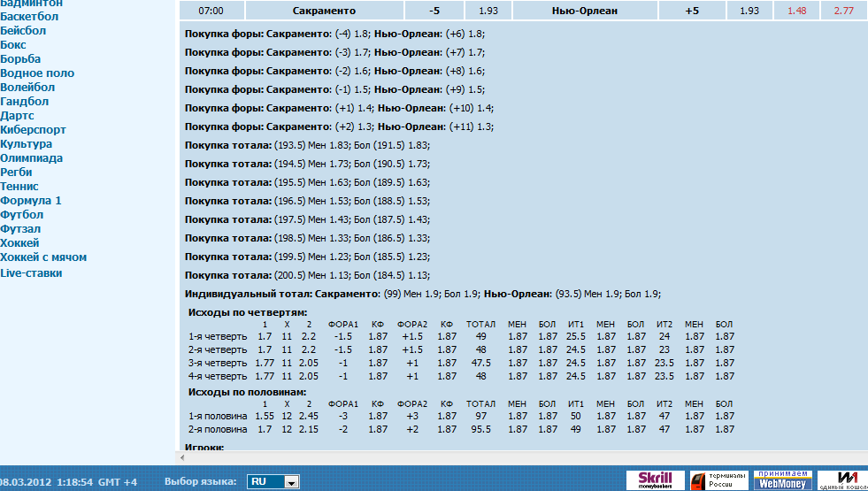
Task: Select Сакраменто (-4) 1.8 handicap purchase line
Action: pyautogui.click(x=335, y=34)
